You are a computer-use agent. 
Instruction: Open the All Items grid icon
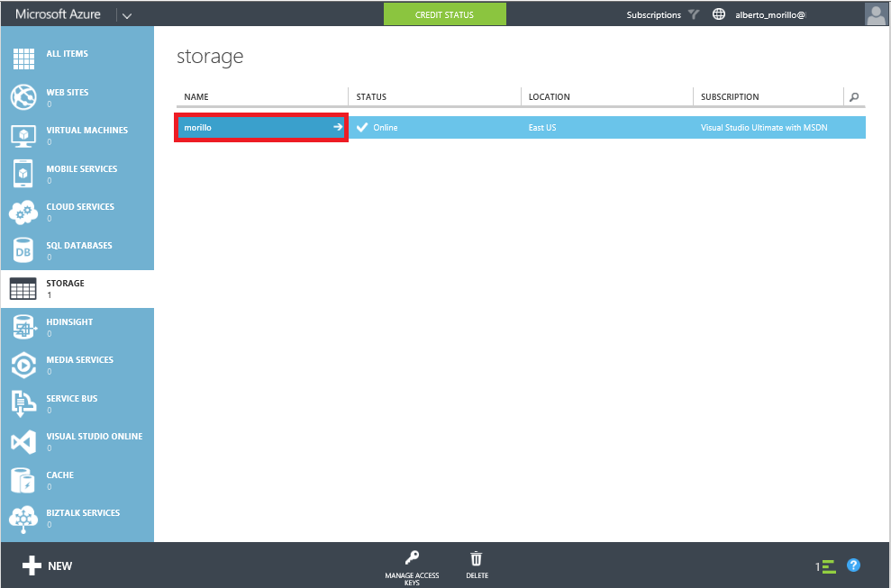coord(23,59)
